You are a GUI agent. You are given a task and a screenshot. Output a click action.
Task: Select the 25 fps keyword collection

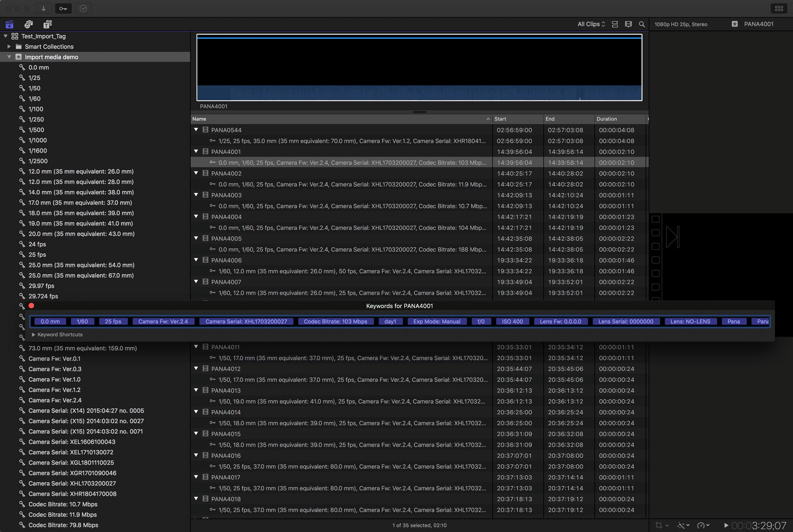pos(37,255)
